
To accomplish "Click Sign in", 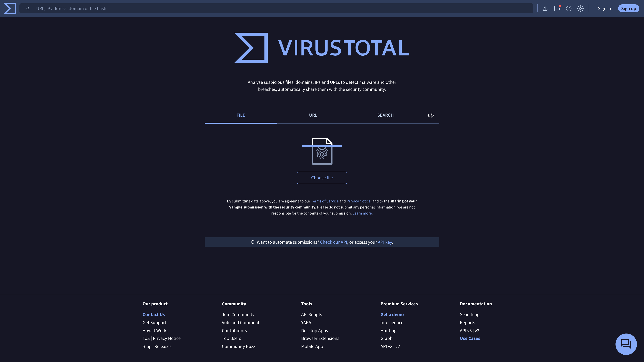I will point(604,9).
